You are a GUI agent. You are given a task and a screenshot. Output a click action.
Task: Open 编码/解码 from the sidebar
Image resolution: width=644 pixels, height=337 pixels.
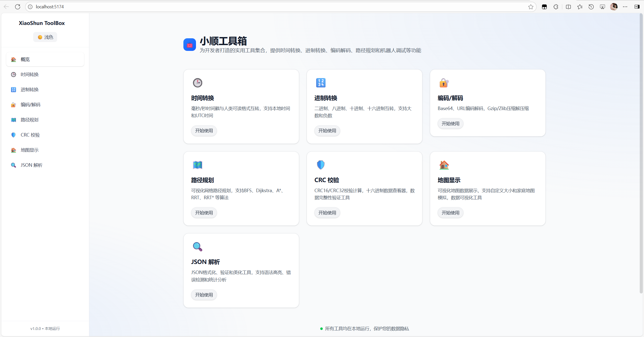pos(45,105)
